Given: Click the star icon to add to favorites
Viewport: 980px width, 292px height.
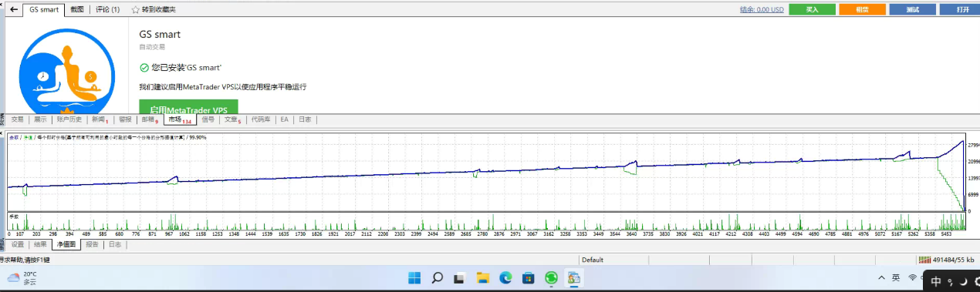Looking at the screenshot, I should tap(136, 10).
